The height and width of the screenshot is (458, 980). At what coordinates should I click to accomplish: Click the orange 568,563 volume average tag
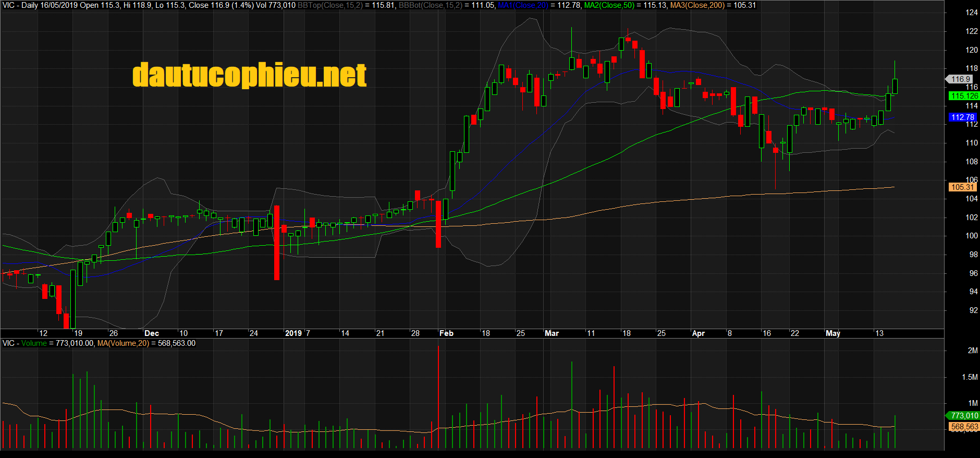[964, 427]
